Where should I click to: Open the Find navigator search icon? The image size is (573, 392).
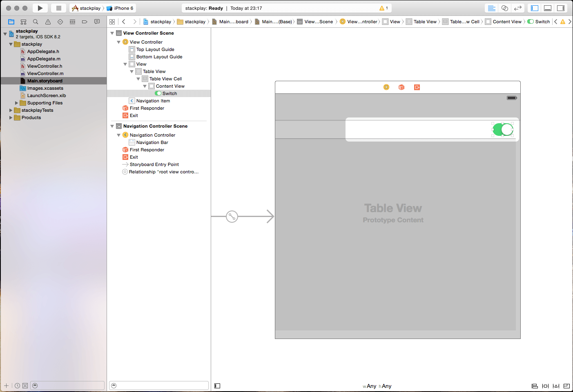36,22
